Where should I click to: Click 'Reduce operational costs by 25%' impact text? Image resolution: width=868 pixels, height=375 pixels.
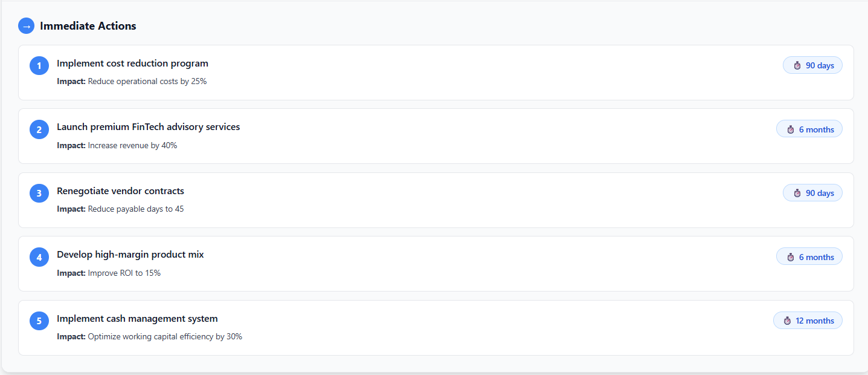point(147,82)
